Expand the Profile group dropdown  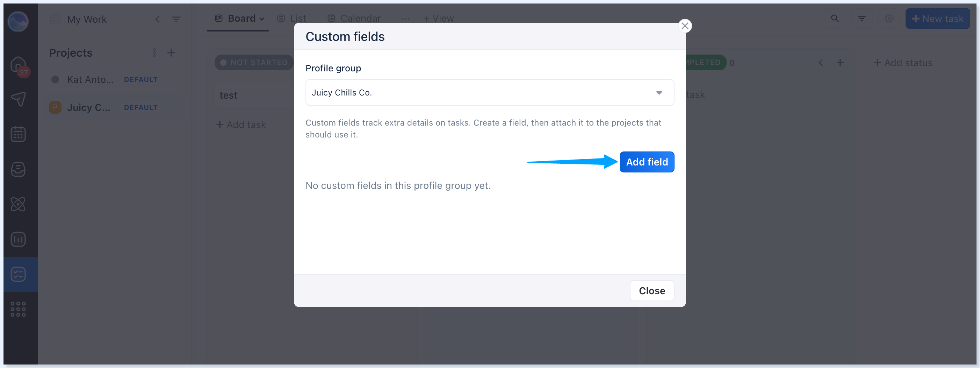click(490, 93)
